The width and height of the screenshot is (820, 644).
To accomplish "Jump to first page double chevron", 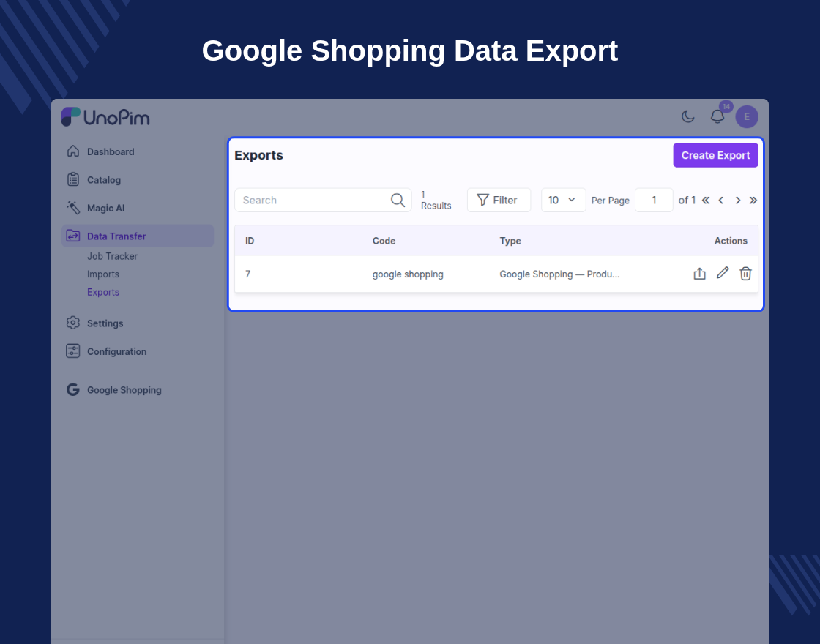I will click(x=706, y=201).
